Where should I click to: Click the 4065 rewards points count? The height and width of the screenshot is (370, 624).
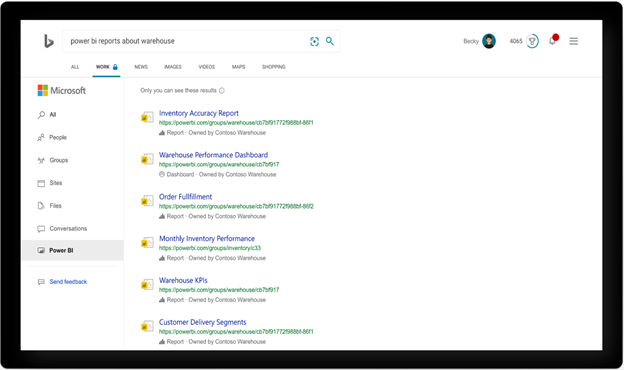(516, 41)
